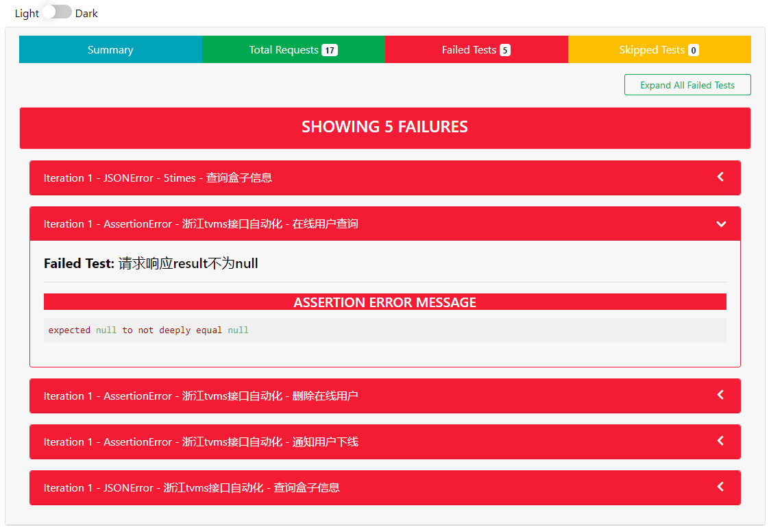Click title 'JSONError - 浙江tvms接口自动化 - 查询盒子信息'
Image resolution: width=769 pixels, height=532 pixels.
pyautogui.click(x=221, y=488)
